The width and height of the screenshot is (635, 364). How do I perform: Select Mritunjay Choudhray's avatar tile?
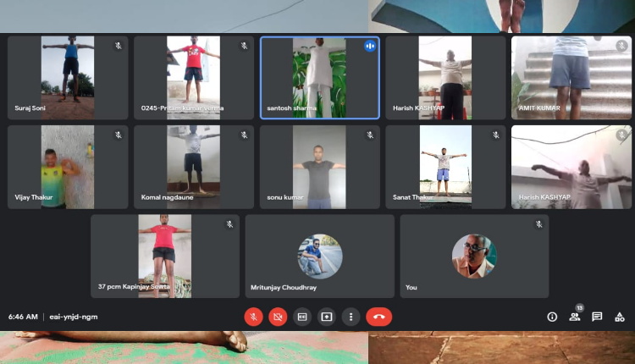point(319,255)
